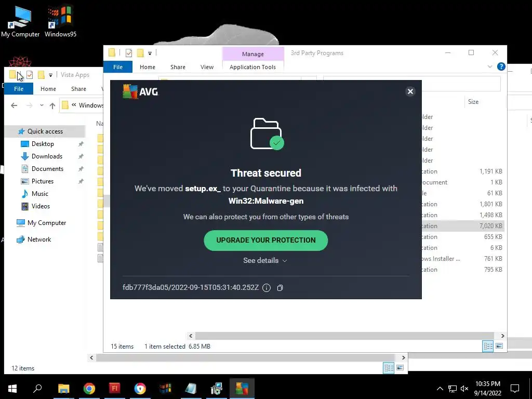Select the Manage contextual tab

(x=253, y=54)
